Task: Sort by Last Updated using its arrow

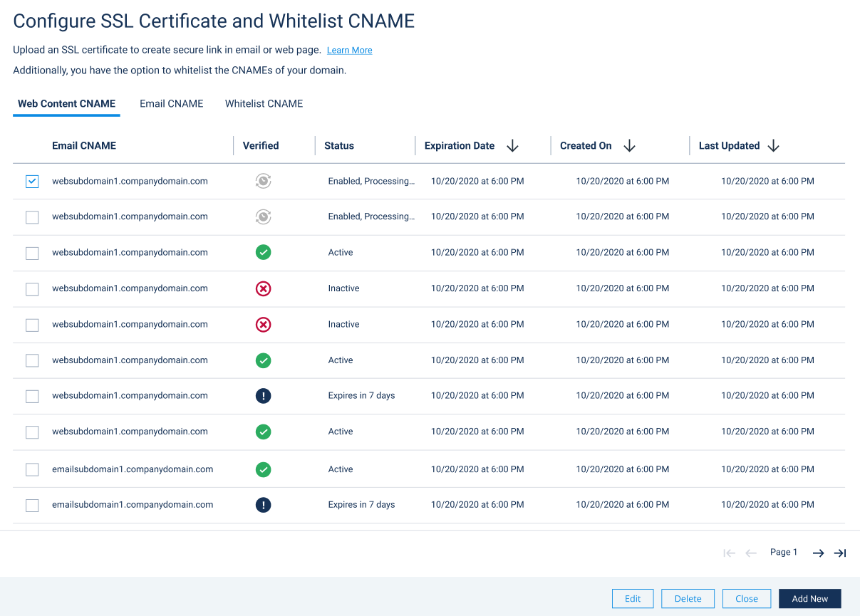Action: pos(774,146)
